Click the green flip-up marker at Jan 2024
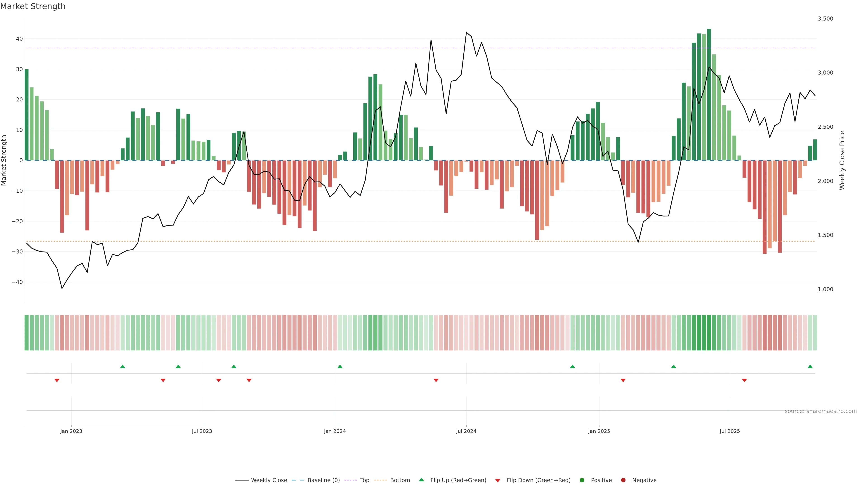The height and width of the screenshot is (488, 868). (x=340, y=366)
